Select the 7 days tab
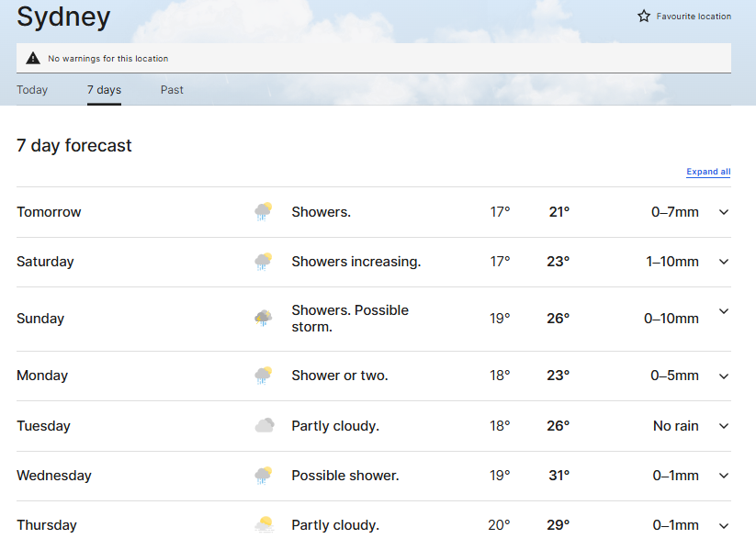Image resolution: width=756 pixels, height=550 pixels. pyautogui.click(x=104, y=90)
